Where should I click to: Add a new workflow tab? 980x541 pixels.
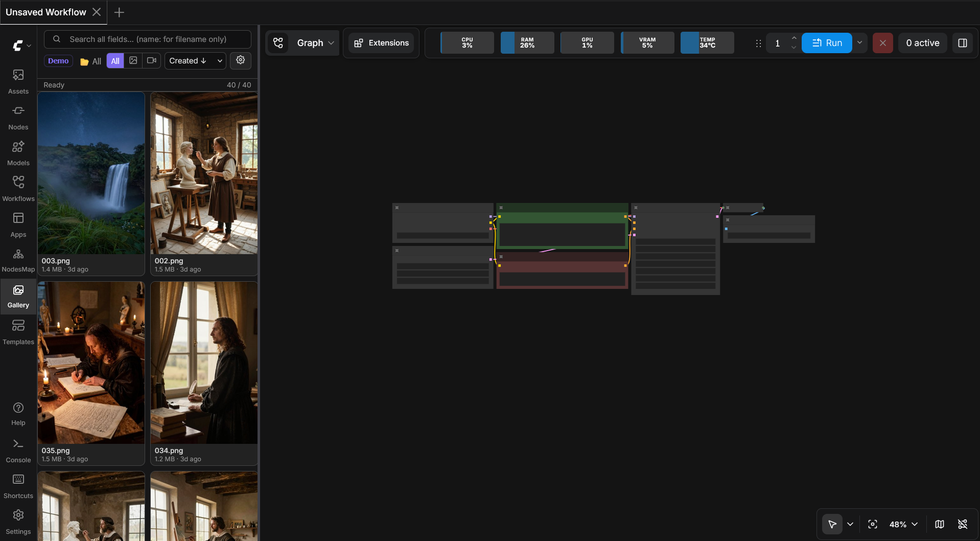point(119,12)
